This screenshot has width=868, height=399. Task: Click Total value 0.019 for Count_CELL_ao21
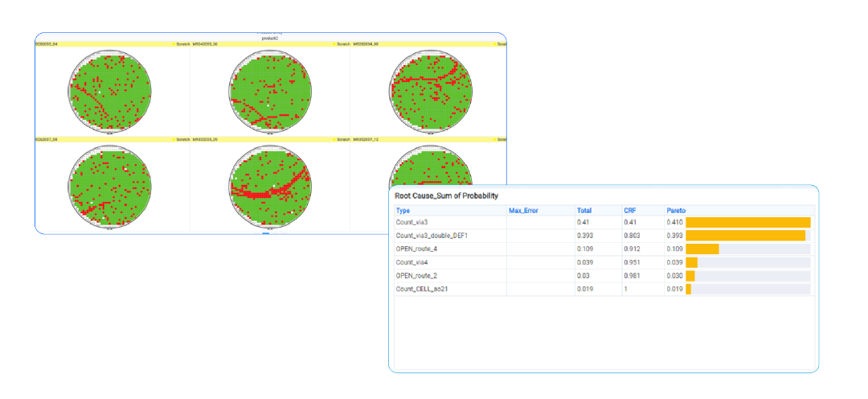585,290
